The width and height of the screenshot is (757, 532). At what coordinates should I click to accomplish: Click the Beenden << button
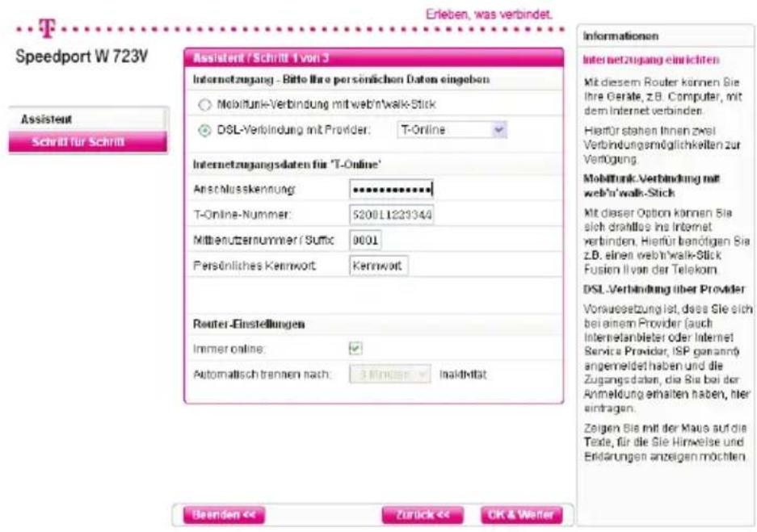224,514
